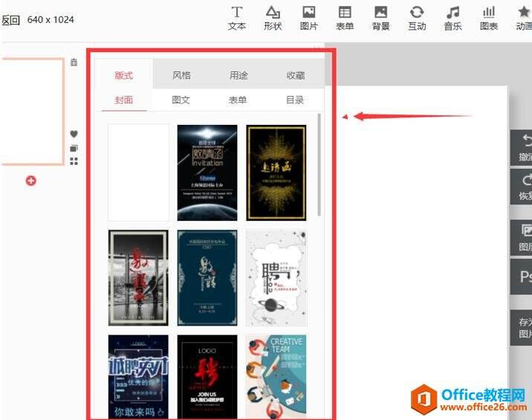Image resolution: width=532 pixels, height=420 pixels.
Task: Open the 互动 interaction tool
Action: pos(417,19)
